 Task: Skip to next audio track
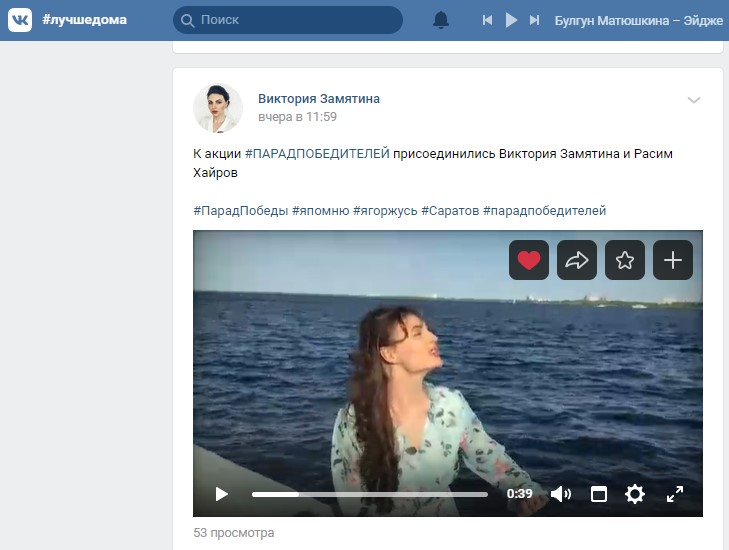pos(535,20)
